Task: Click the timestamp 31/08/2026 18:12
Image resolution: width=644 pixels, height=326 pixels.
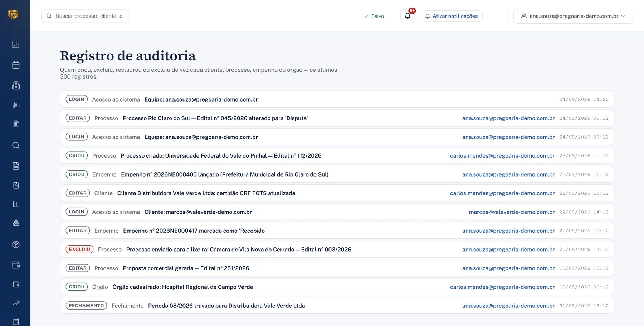Action: [x=584, y=306]
